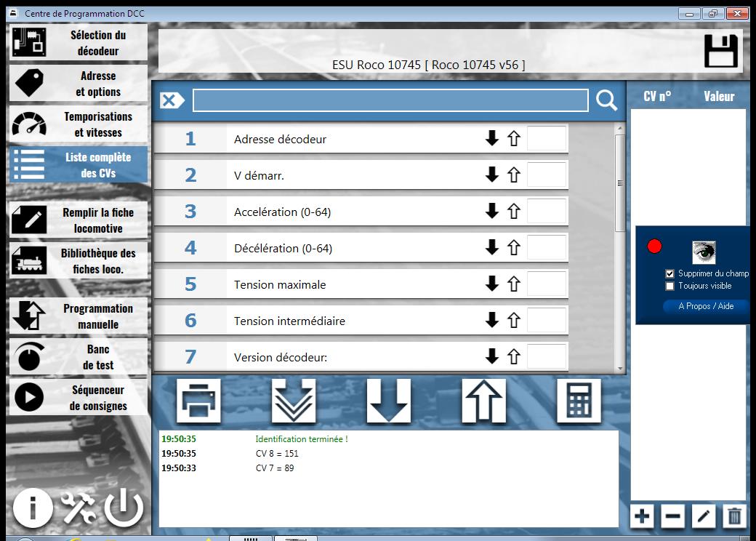756x541 pixels.
Task: Write CV 1 Adresse décodeur up arrow
Action: (514, 138)
